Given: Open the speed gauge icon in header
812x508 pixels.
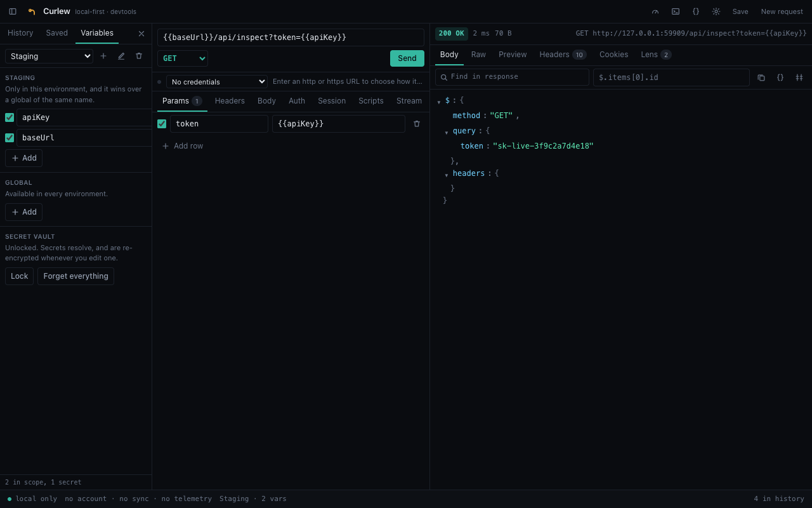Looking at the screenshot, I should point(655,11).
